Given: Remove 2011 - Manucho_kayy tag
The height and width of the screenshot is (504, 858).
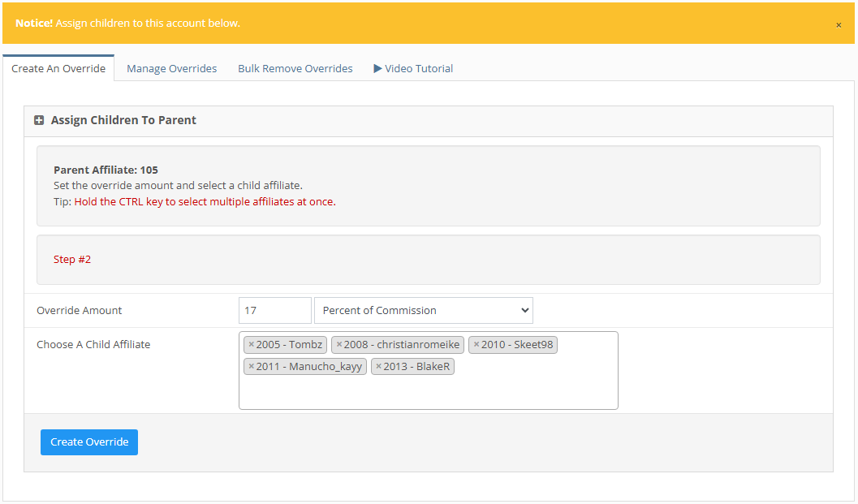Looking at the screenshot, I should tap(252, 367).
